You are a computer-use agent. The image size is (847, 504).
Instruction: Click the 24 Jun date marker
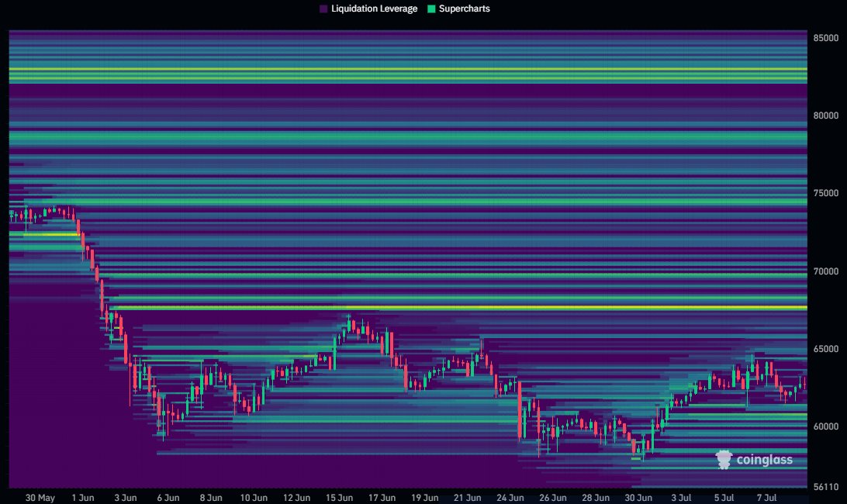pos(510,498)
